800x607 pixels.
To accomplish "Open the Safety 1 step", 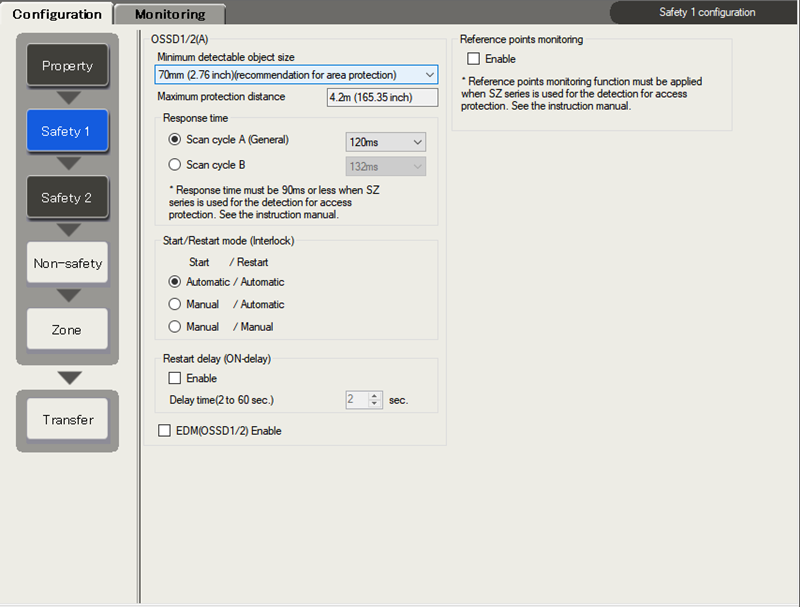I will point(67,131).
